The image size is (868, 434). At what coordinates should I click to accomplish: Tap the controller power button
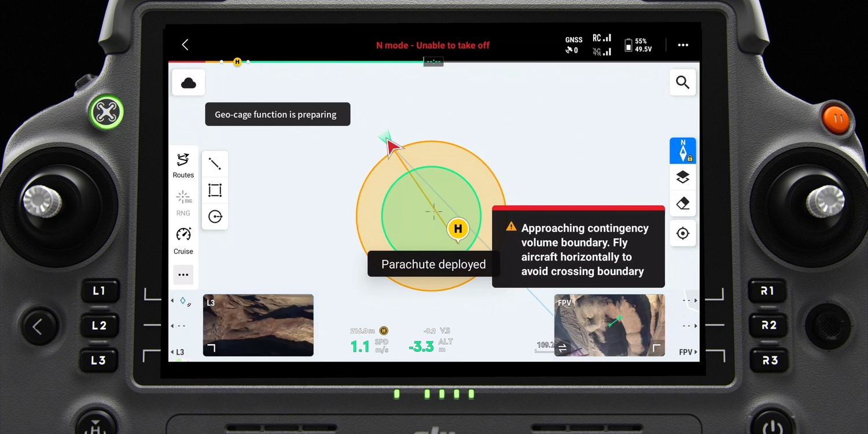click(773, 427)
